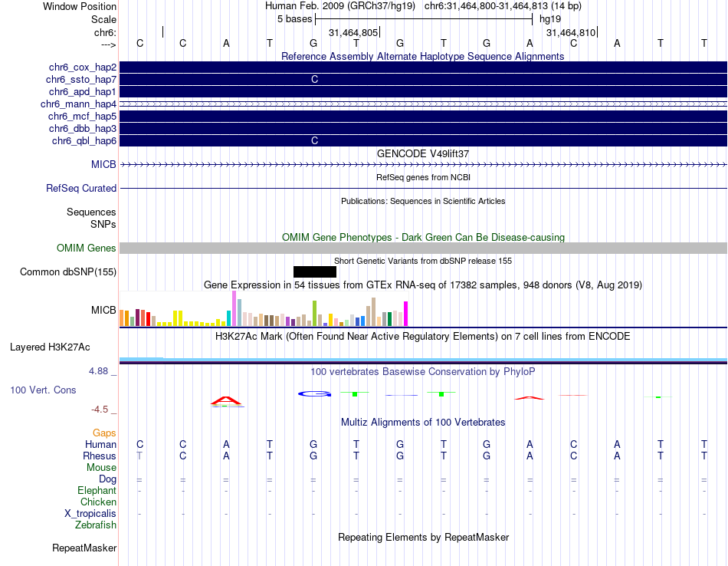Screen dimensions: 728x566
Task: Click the blue G logo in the PhyloP track
Action: tap(314, 394)
